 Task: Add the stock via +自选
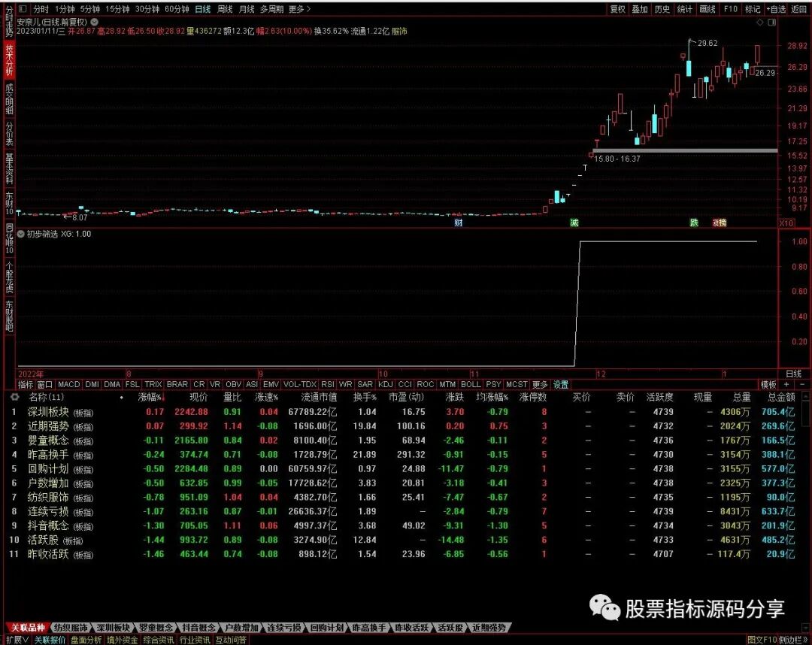776,9
